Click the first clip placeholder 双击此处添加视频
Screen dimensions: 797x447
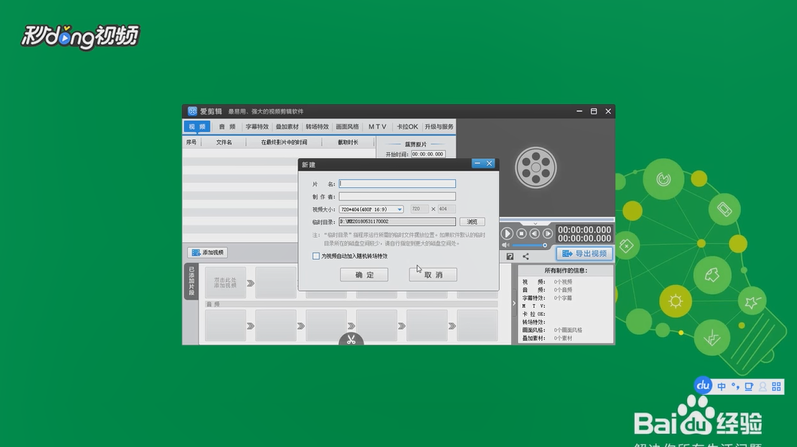[x=225, y=283]
